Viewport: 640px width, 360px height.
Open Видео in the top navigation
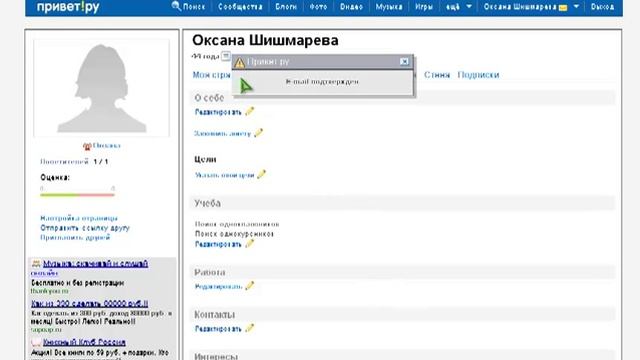click(351, 7)
